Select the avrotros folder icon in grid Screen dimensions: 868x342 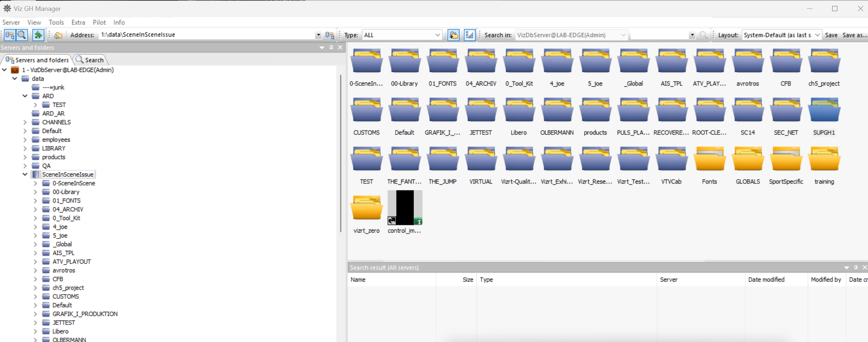click(x=747, y=61)
